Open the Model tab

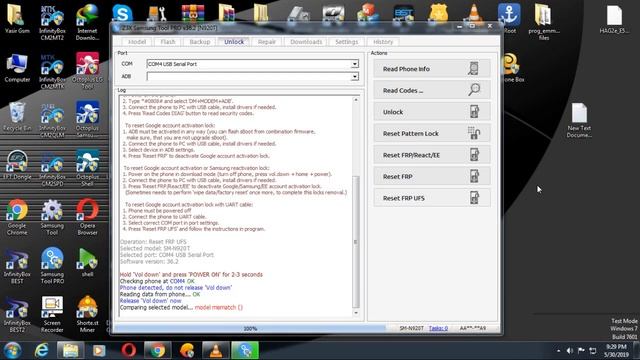click(x=137, y=42)
